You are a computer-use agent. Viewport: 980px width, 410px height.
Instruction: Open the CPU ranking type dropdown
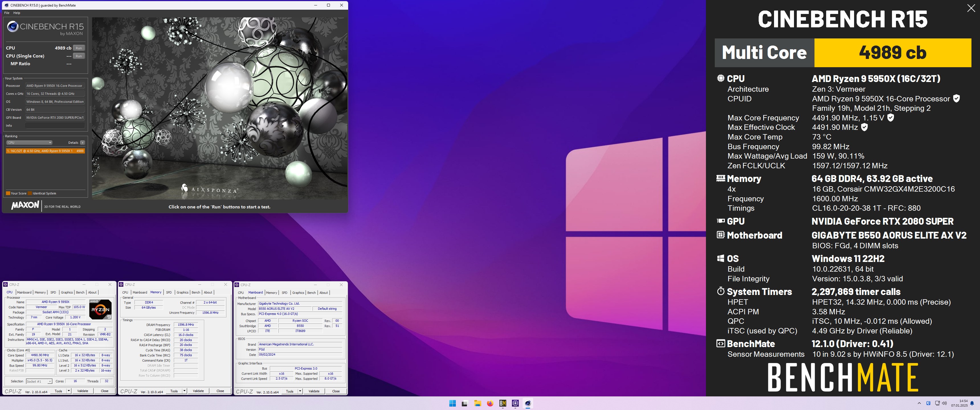(29, 143)
